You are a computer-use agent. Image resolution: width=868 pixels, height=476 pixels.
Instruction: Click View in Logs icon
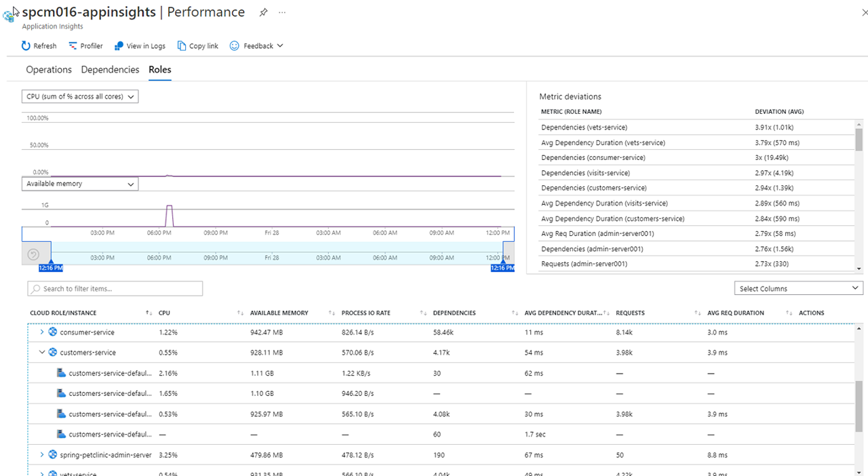click(x=119, y=46)
